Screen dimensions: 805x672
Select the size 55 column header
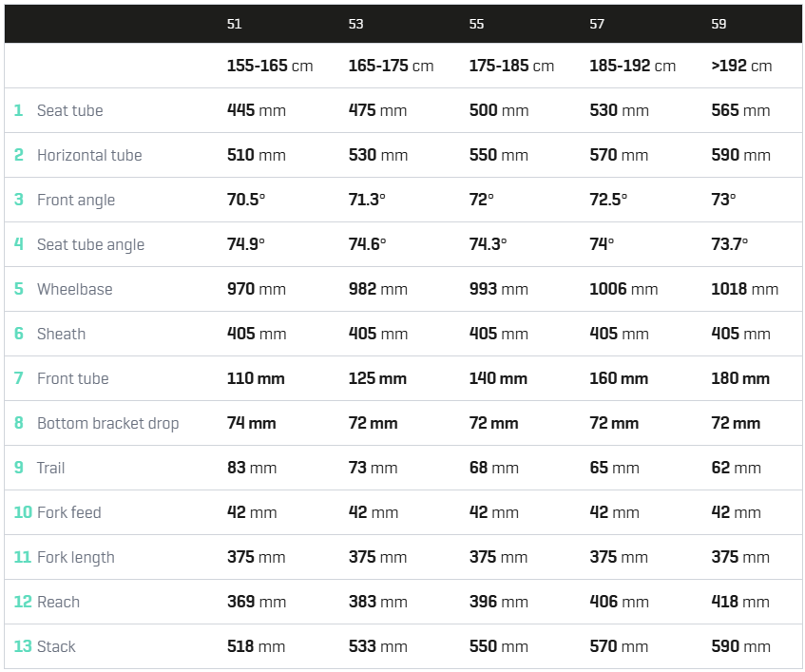click(476, 24)
